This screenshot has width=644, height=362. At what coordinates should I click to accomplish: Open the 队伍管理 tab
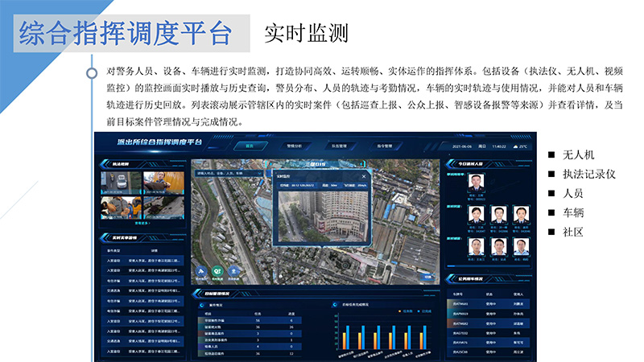[340, 146]
